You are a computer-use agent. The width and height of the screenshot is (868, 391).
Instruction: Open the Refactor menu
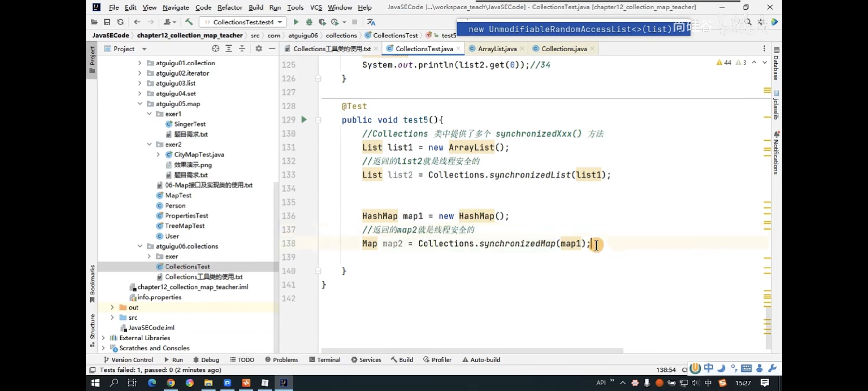point(229,7)
